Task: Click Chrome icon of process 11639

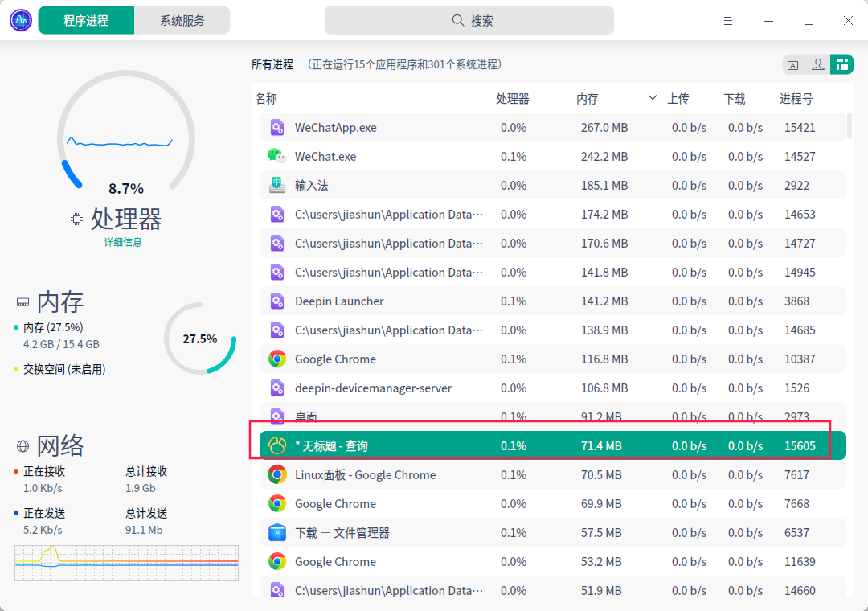Action: pos(277,562)
